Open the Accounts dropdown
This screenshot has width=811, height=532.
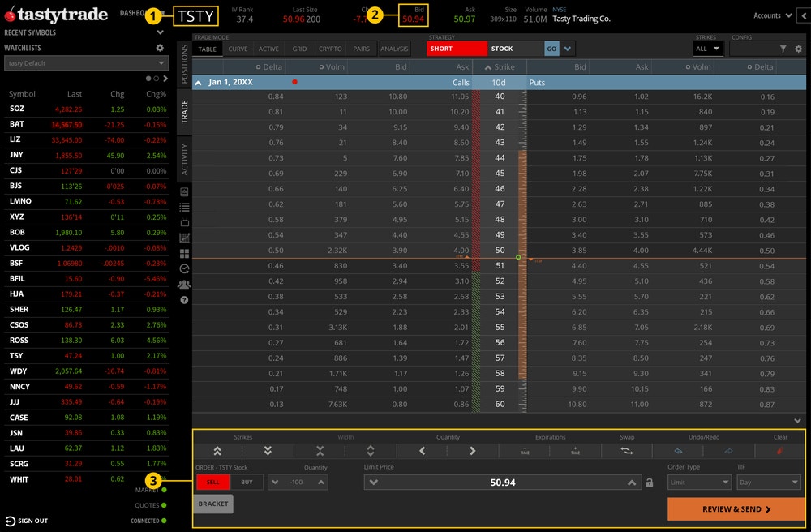click(772, 15)
